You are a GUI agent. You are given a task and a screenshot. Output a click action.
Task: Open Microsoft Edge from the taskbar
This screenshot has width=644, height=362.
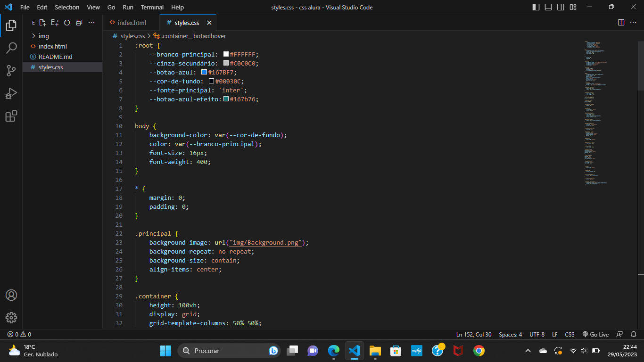click(334, 351)
